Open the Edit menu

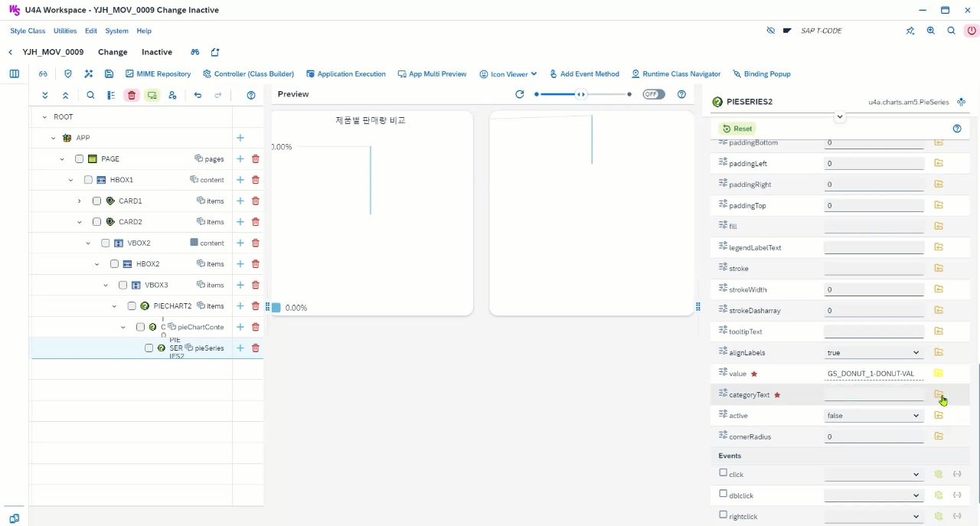[91, 31]
